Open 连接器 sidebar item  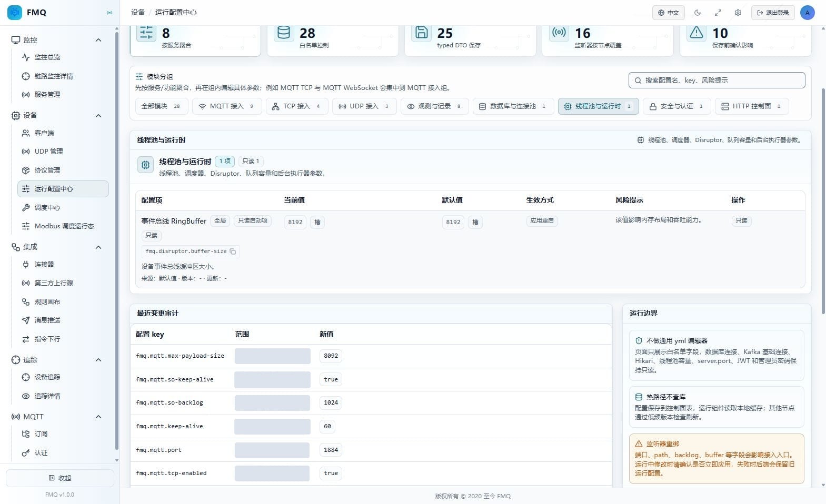63,265
